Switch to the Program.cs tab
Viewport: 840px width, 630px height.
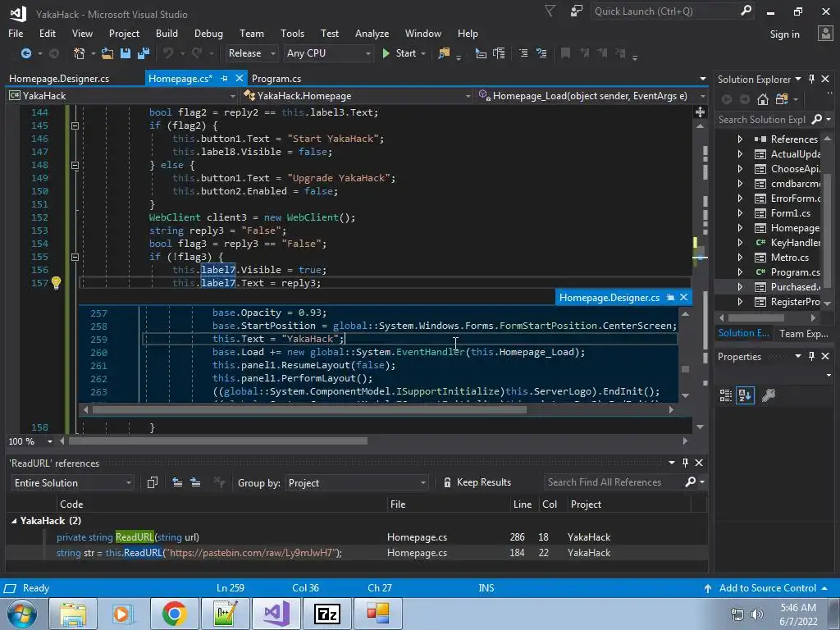(x=276, y=78)
